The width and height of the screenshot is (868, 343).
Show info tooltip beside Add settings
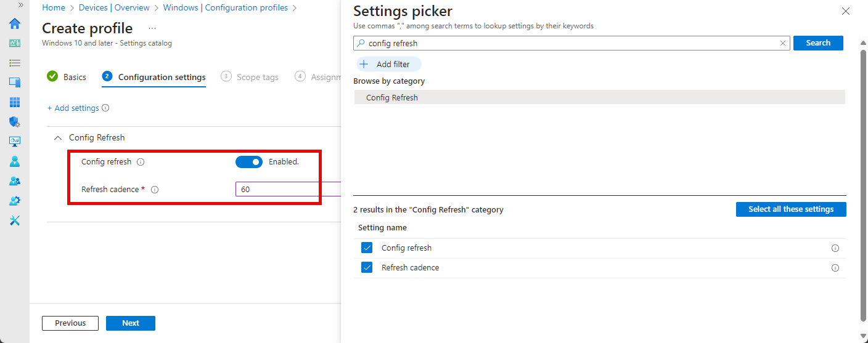click(105, 108)
